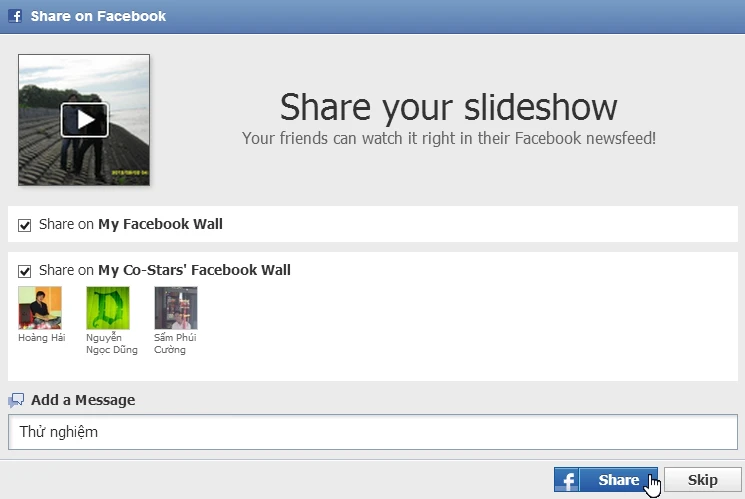Skip sharing with the Skip button
Image resolution: width=745 pixels, height=499 pixels.
point(703,480)
